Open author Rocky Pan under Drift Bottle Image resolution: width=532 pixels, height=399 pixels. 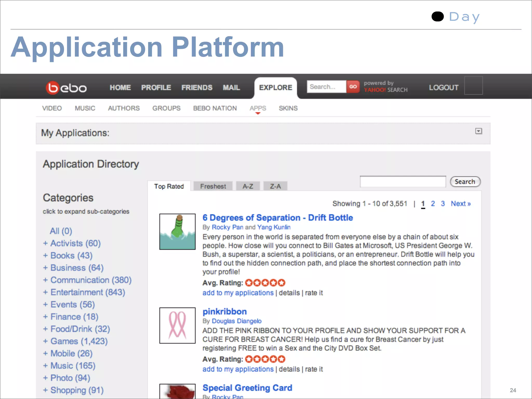(x=228, y=227)
